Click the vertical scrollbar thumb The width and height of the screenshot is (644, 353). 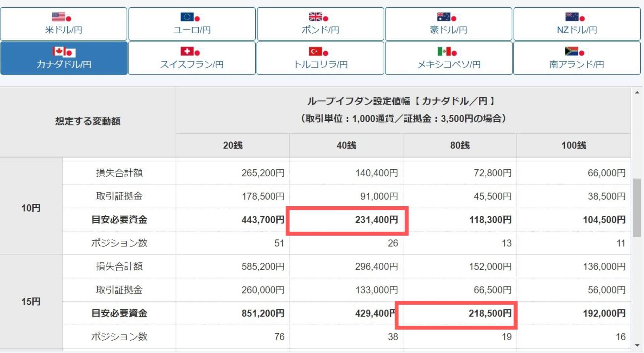click(x=637, y=208)
